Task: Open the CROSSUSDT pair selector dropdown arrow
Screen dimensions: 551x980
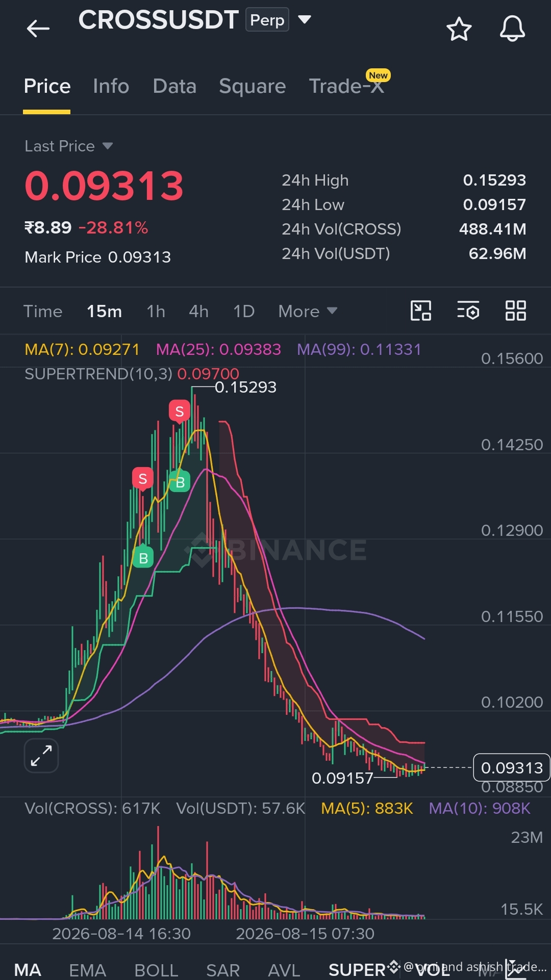Action: pyautogui.click(x=305, y=20)
